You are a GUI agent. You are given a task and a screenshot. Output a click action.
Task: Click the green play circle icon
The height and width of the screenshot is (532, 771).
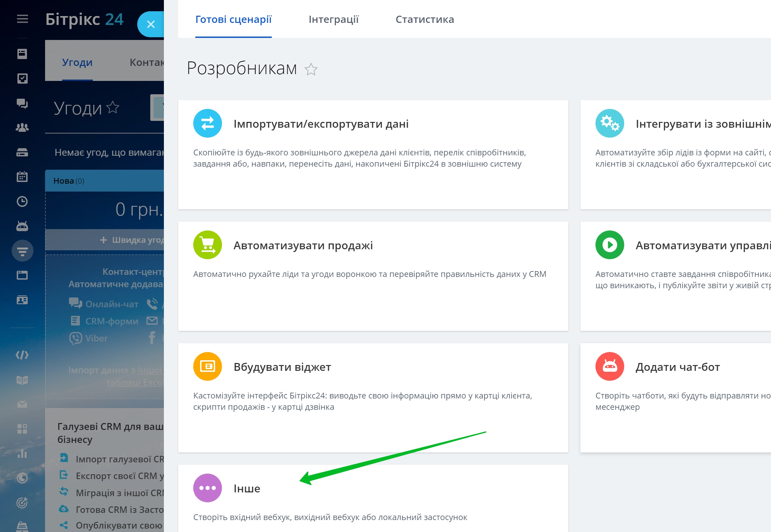coord(610,245)
